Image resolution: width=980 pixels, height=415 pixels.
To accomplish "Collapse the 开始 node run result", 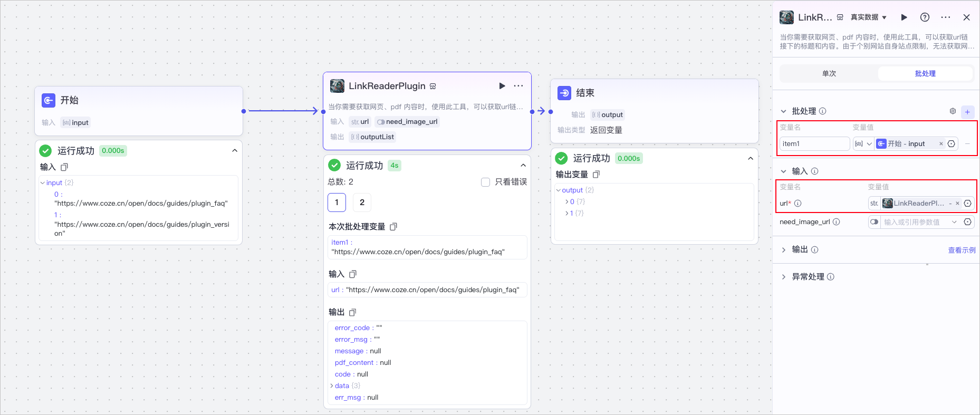I will [x=235, y=151].
